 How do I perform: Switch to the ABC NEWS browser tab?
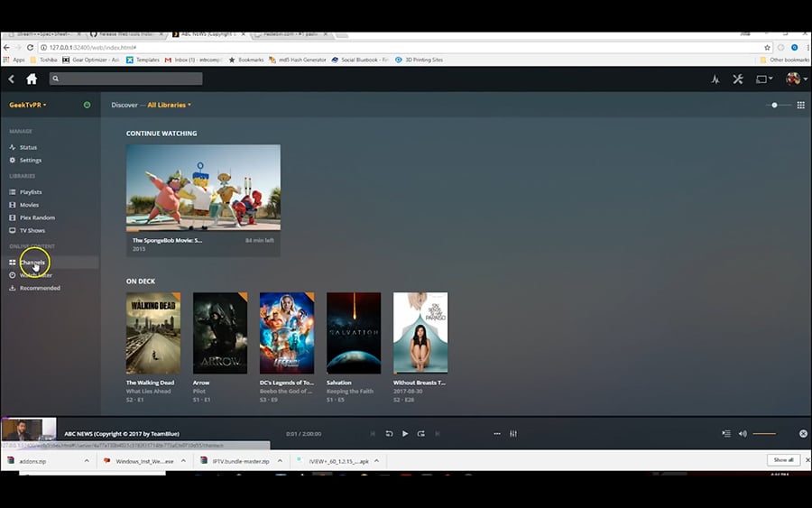pos(208,34)
